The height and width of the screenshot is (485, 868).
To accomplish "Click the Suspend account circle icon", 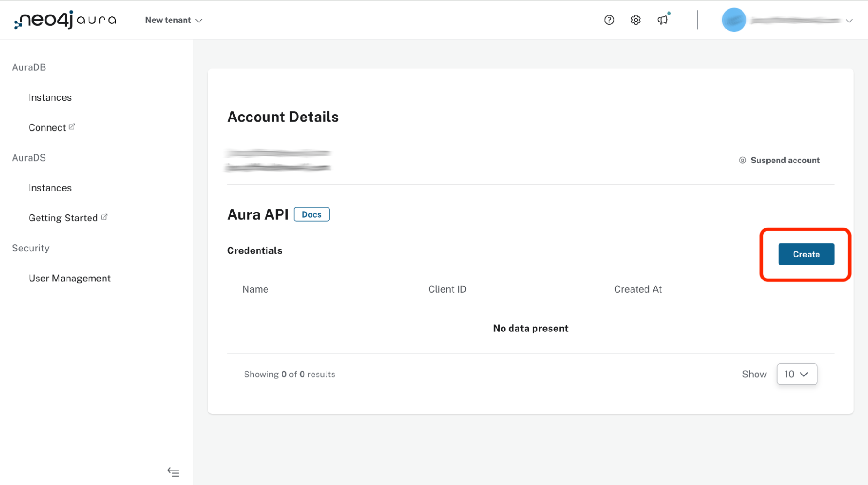I will 742,161.
